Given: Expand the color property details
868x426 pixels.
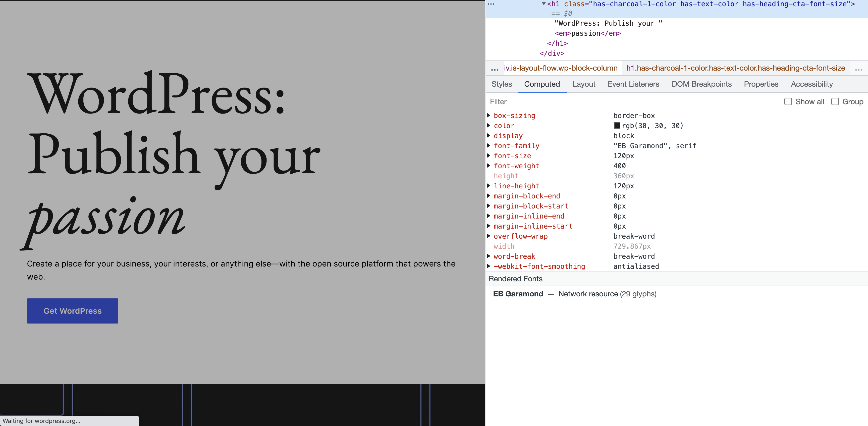Looking at the screenshot, I should tap(489, 125).
